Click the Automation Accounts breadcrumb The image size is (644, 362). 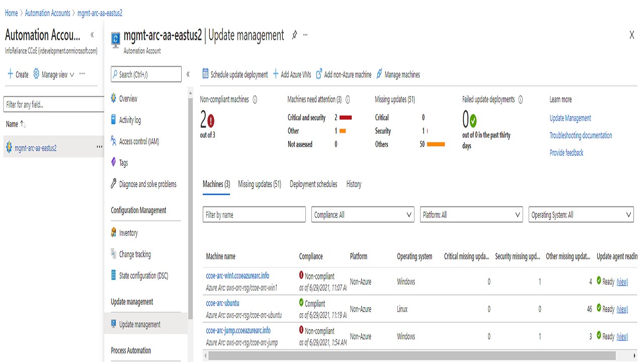click(47, 13)
